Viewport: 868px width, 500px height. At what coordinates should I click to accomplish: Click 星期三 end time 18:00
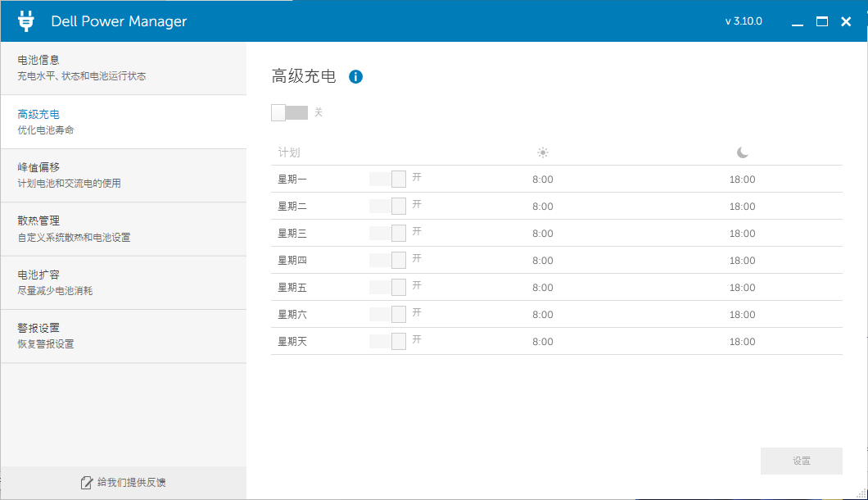pyautogui.click(x=743, y=234)
